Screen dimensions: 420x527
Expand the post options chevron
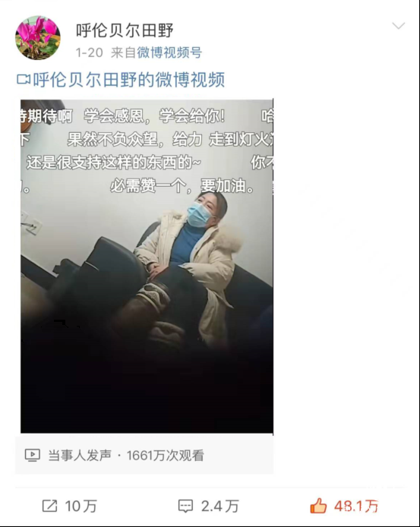coord(399,26)
